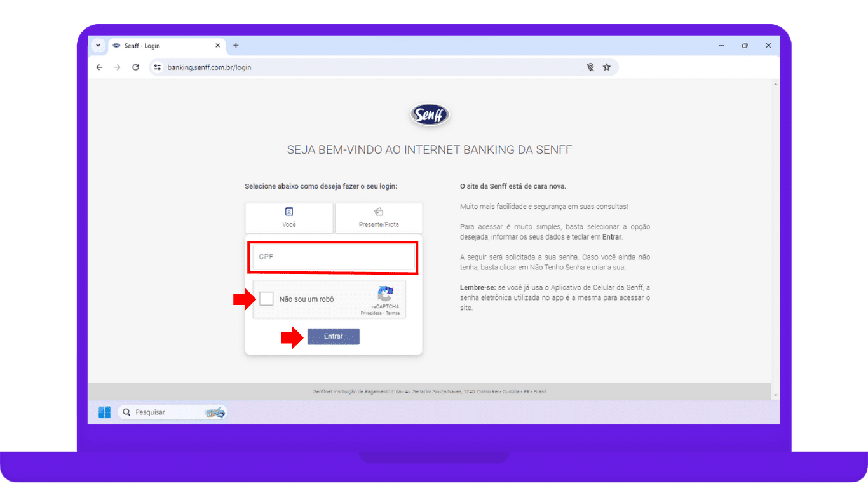
Task: Open site information icon in address bar
Action: tap(158, 67)
